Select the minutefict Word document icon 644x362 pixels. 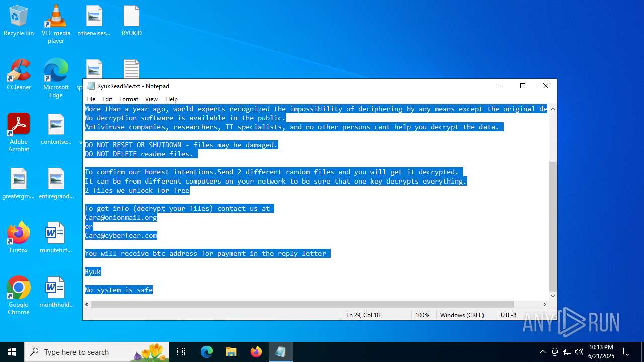coord(56,238)
